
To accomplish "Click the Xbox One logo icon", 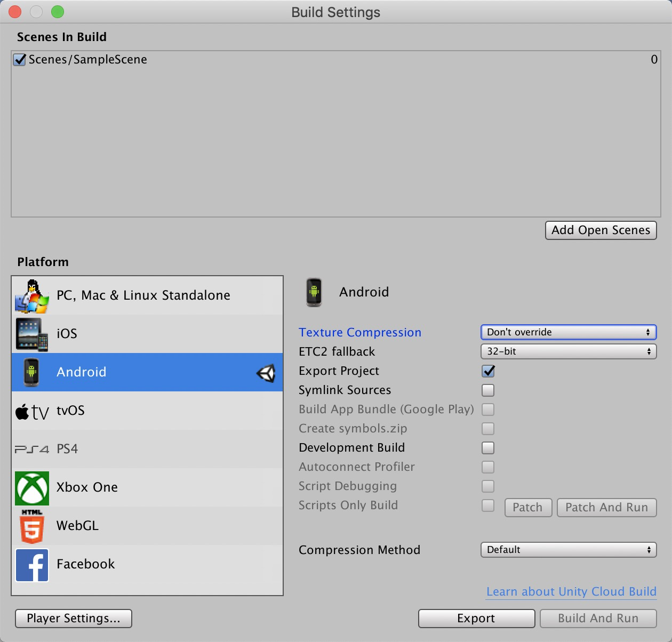I will 32,488.
